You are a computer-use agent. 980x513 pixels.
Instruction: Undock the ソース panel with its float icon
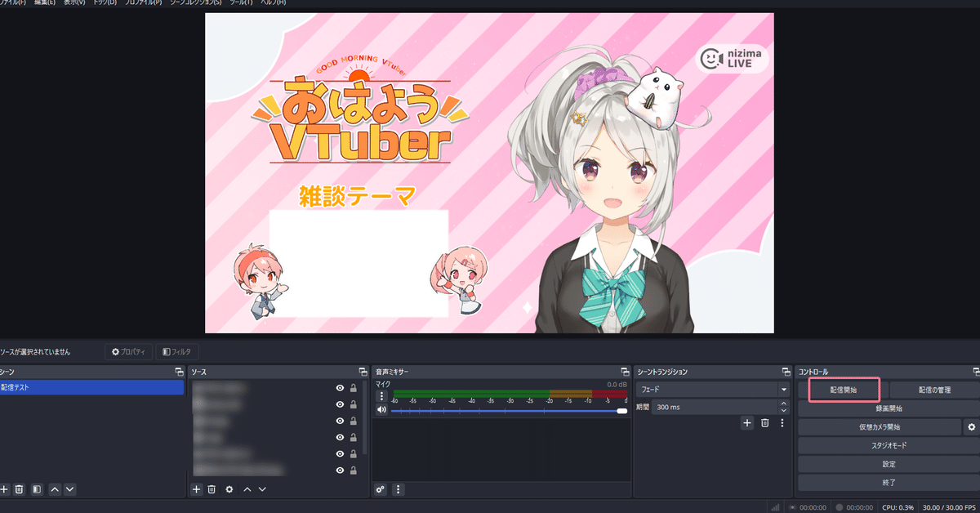tap(363, 372)
